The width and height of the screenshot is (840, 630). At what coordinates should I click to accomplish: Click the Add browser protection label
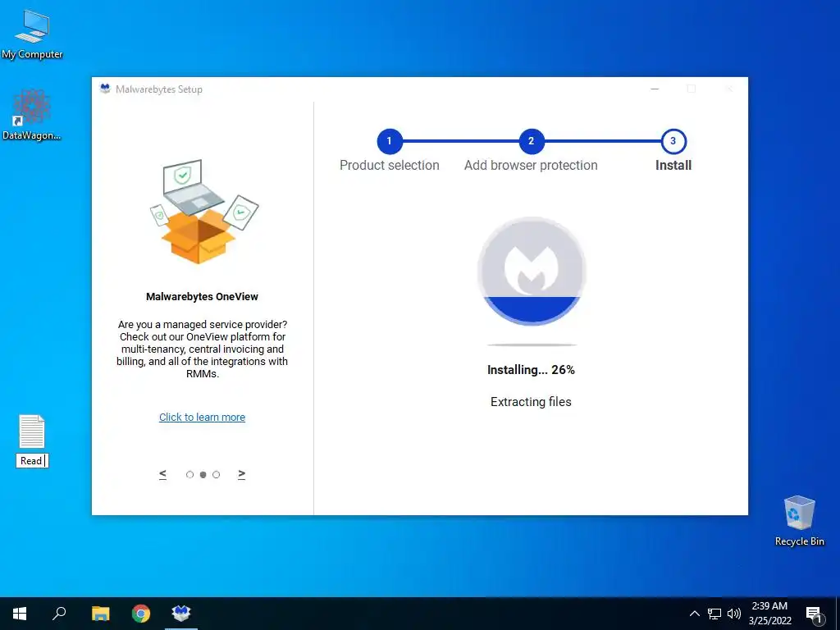pyautogui.click(x=531, y=166)
